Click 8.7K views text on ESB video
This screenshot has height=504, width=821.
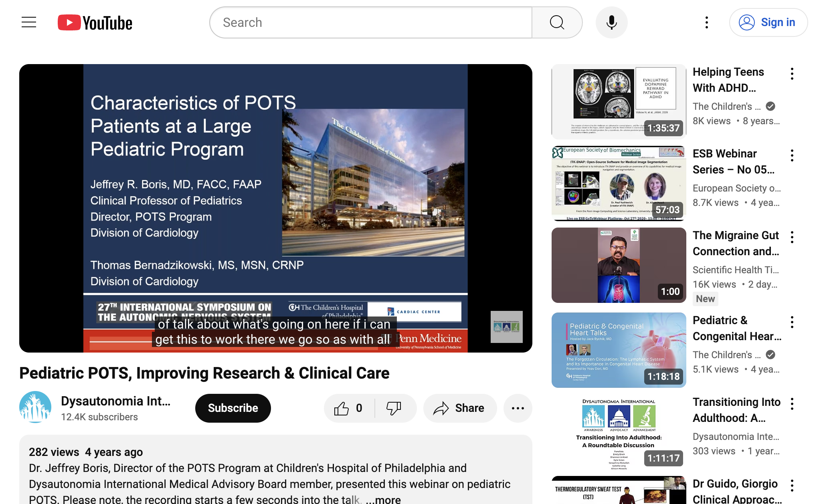tap(716, 203)
